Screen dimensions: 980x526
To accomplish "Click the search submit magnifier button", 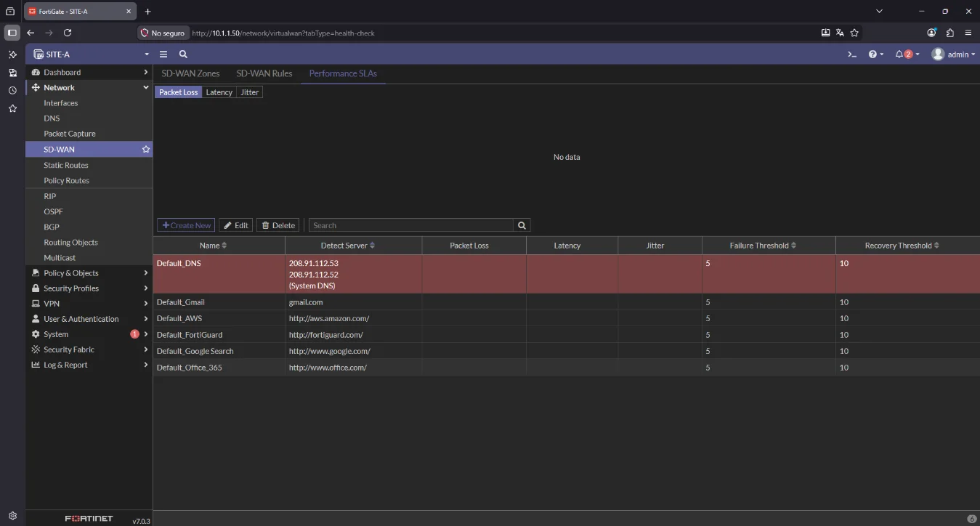I will (x=522, y=225).
